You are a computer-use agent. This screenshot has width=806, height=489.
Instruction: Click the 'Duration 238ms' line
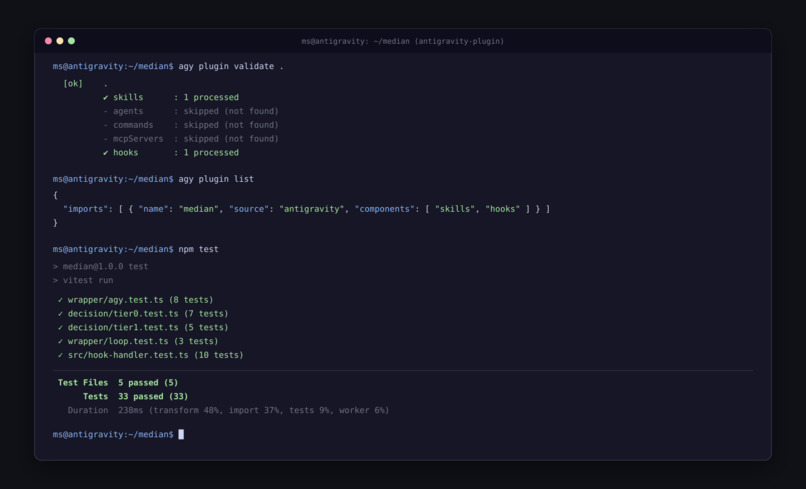[x=228, y=410]
